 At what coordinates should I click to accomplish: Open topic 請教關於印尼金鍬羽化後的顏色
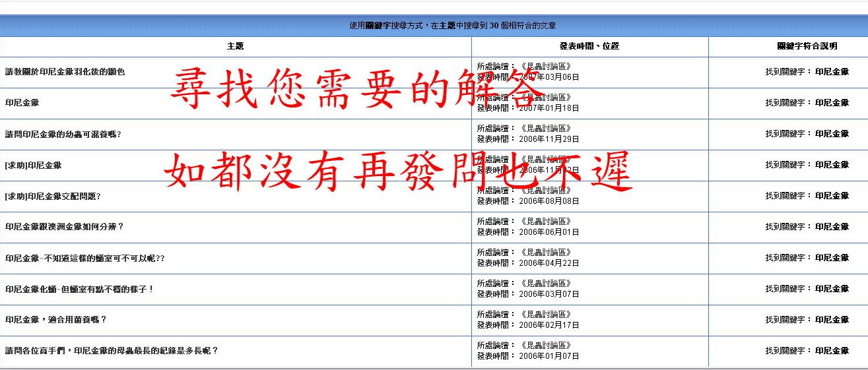(65, 72)
